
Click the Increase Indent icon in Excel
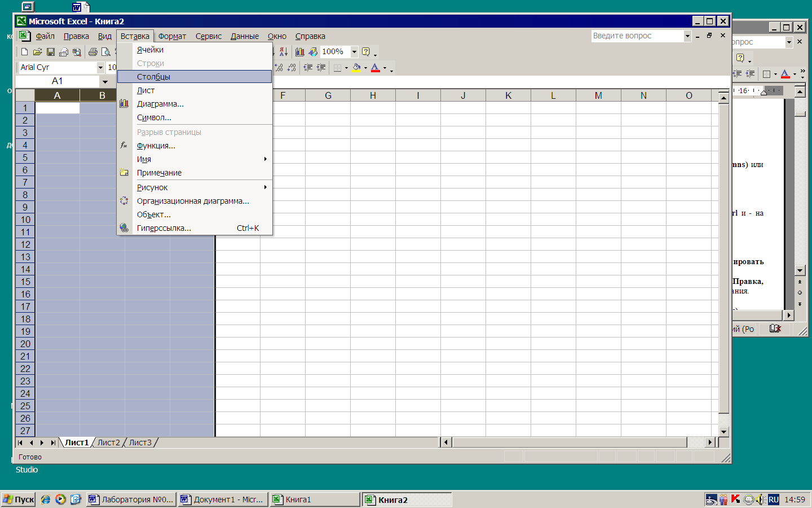coord(321,68)
